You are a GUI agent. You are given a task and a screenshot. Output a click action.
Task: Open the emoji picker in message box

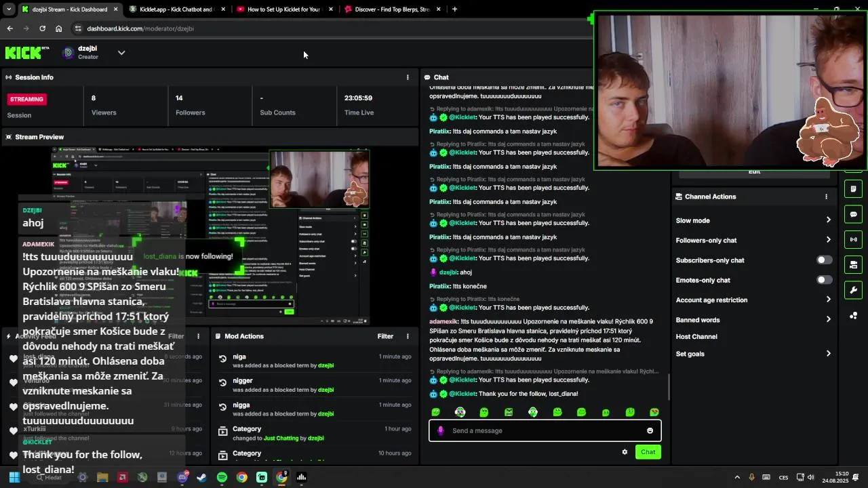point(650,431)
